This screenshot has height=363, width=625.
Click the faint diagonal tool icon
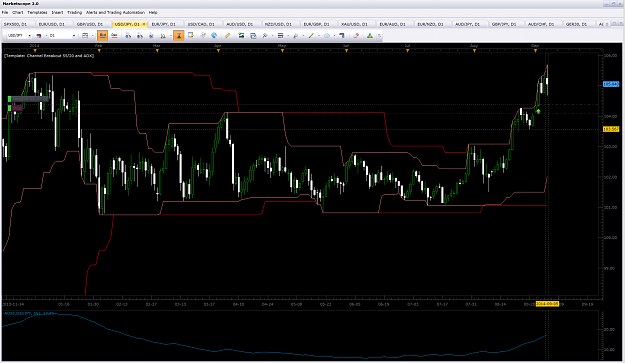tap(296, 36)
